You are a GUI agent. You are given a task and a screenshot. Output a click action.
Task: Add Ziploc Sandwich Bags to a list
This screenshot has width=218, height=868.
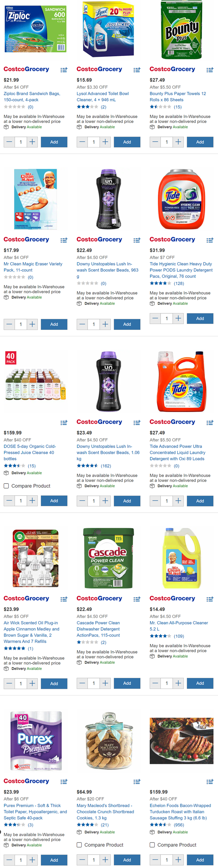pyautogui.click(x=64, y=70)
